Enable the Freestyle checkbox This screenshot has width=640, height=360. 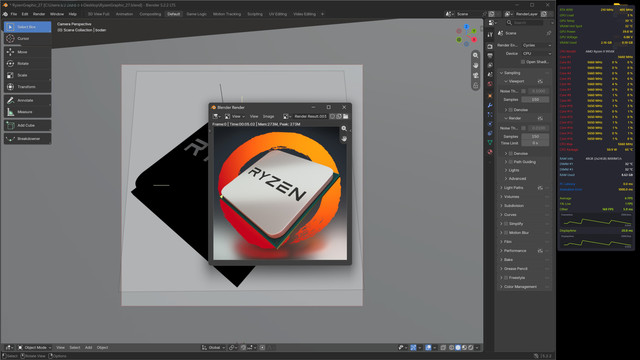(x=506, y=278)
